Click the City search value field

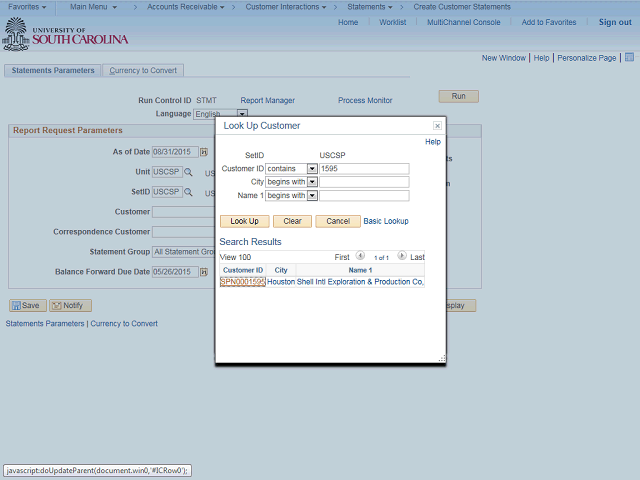tap(364, 182)
